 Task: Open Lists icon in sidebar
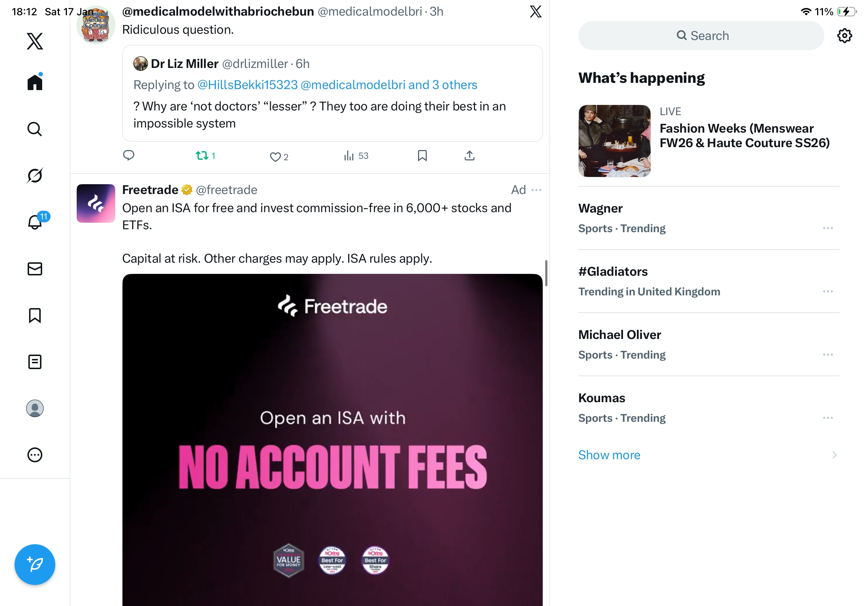click(35, 361)
